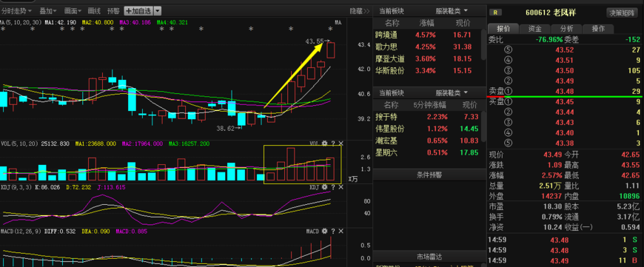Close the VOL indicator panel

(341, 143)
